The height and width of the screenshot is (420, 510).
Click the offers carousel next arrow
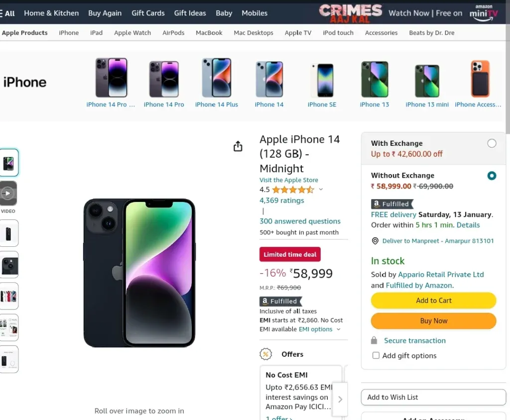coord(340,399)
